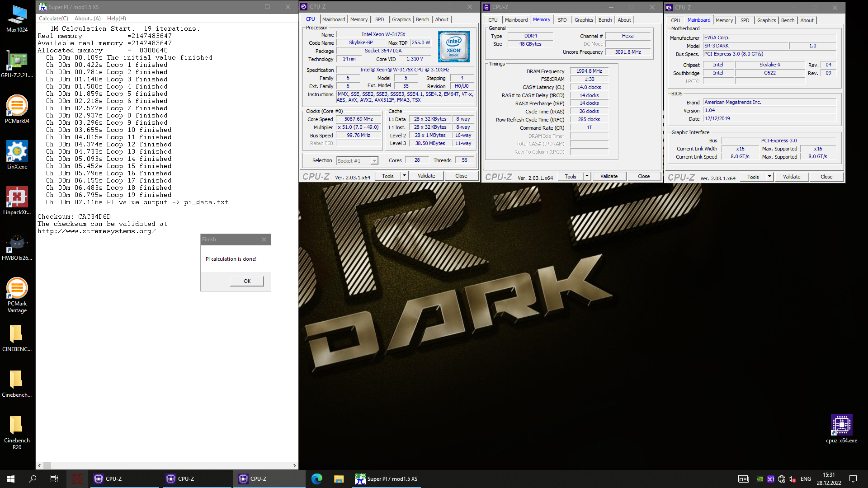Viewport: 868px width, 488px height.
Task: Open File Explorer from the taskbar
Action: point(339,479)
